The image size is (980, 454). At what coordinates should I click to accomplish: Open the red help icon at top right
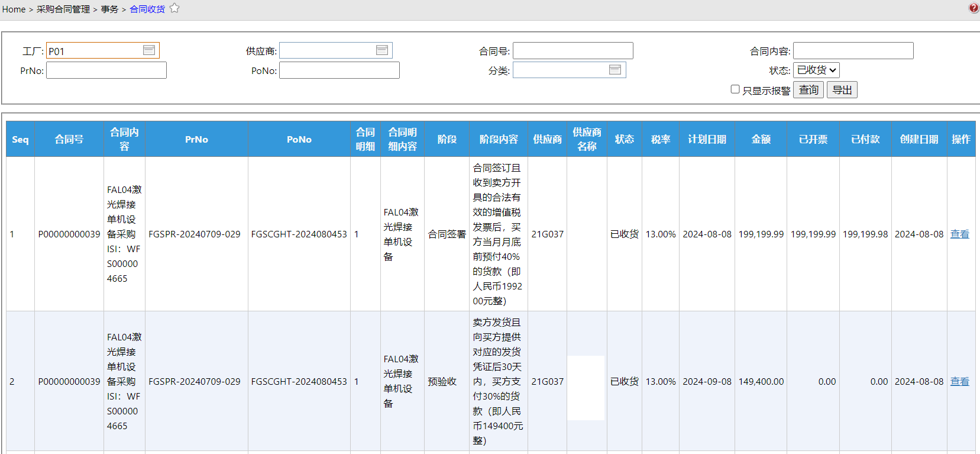tap(974, 8)
